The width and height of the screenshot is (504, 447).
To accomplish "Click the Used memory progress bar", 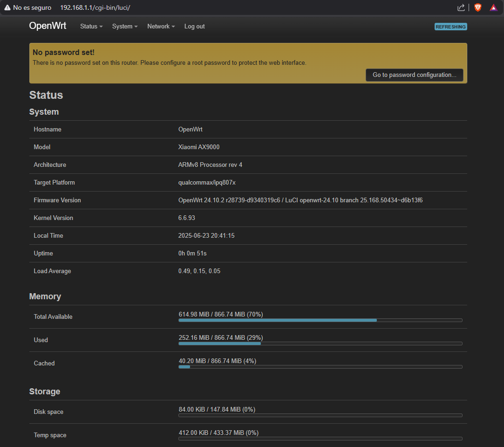I will (320, 344).
